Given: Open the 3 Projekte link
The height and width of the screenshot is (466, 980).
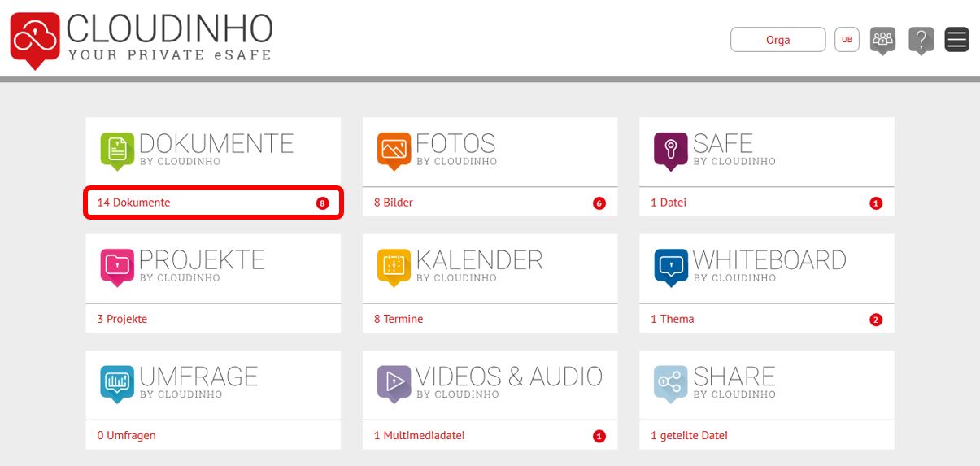Looking at the screenshot, I should tap(122, 319).
